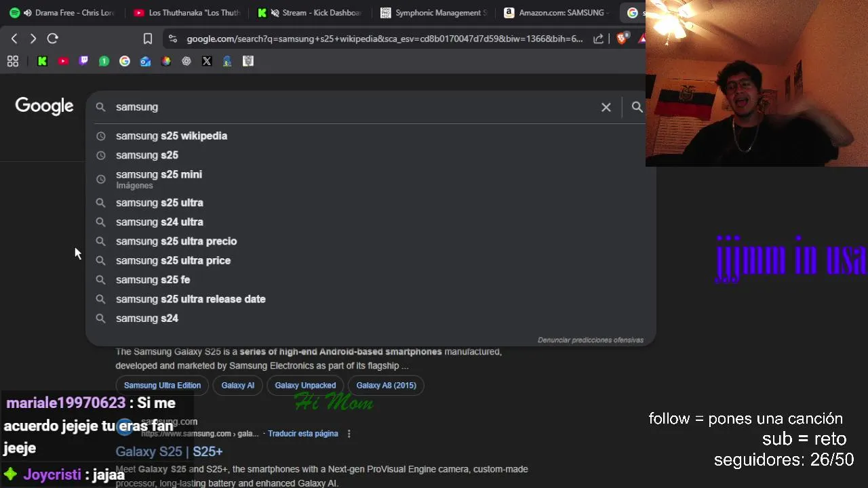This screenshot has width=868, height=488.
Task: Open the Galaxy S25 | S25+ result
Action: pyautogui.click(x=169, y=451)
